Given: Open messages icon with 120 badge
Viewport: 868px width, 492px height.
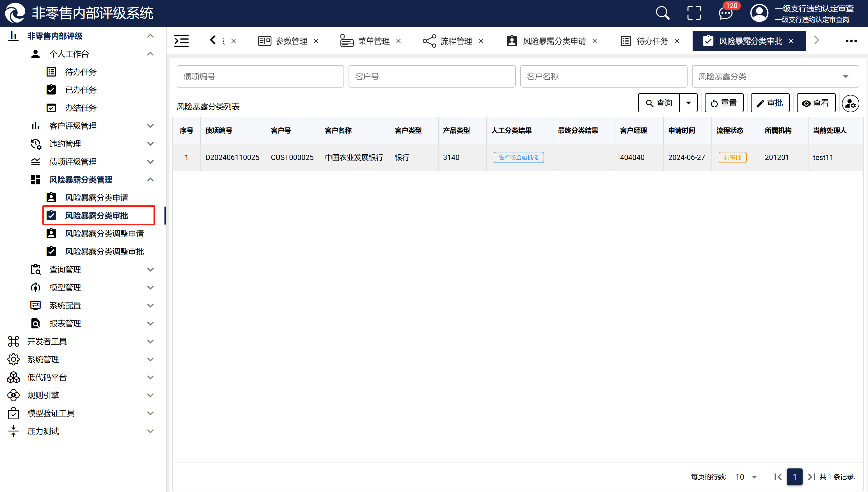Looking at the screenshot, I should pos(725,13).
